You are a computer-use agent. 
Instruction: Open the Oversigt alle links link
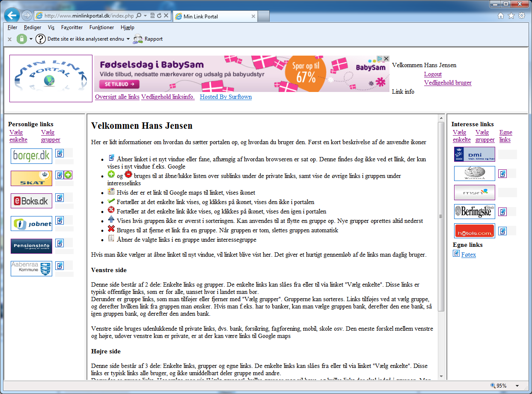(x=117, y=97)
